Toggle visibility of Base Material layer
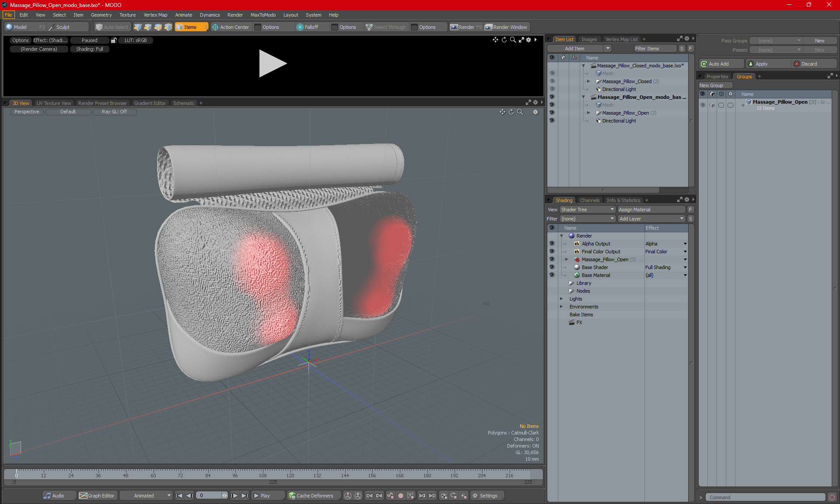 552,275
